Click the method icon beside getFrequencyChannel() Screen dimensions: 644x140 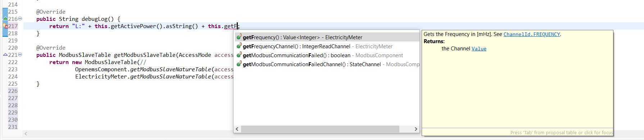pyautogui.click(x=239, y=46)
